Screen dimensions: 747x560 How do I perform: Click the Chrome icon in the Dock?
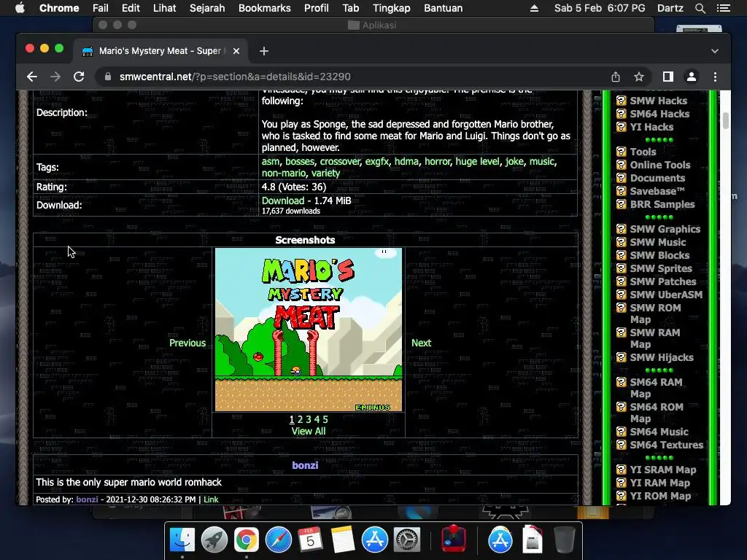click(x=247, y=540)
